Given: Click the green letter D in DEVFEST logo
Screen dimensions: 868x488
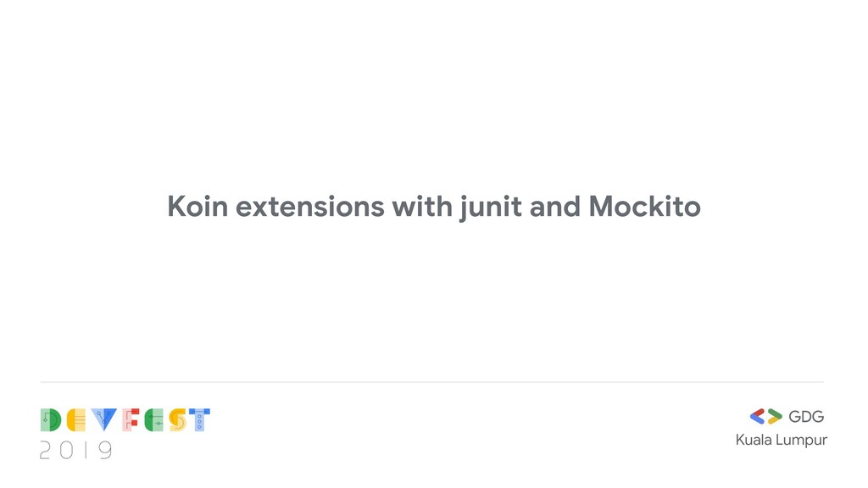Looking at the screenshot, I should (51, 420).
